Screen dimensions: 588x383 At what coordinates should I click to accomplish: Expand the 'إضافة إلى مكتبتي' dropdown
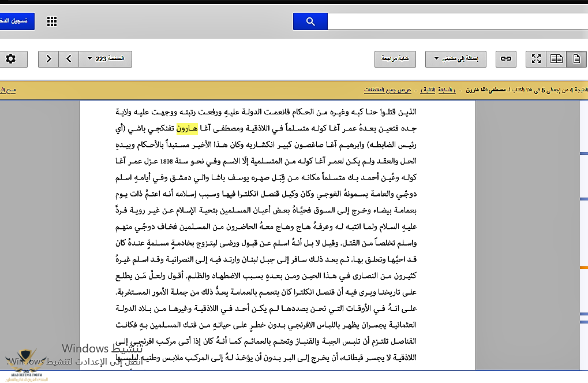coord(456,58)
